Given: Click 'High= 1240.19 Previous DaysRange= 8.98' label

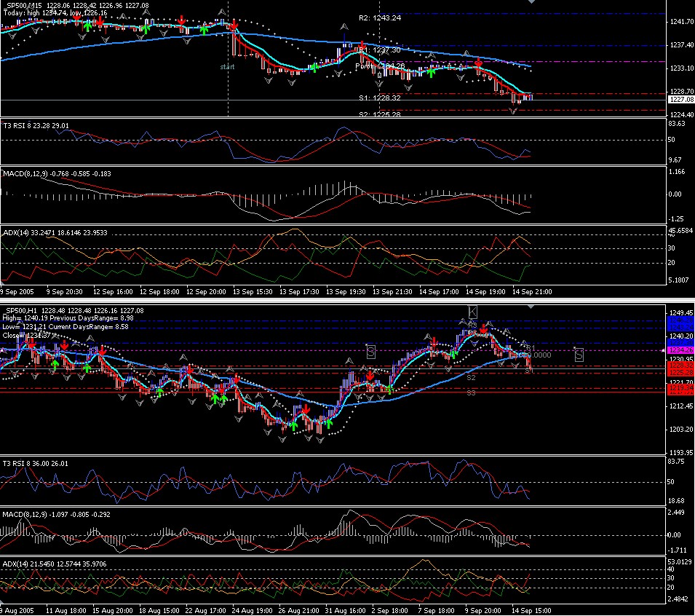Looking at the screenshot, I should [x=68, y=318].
